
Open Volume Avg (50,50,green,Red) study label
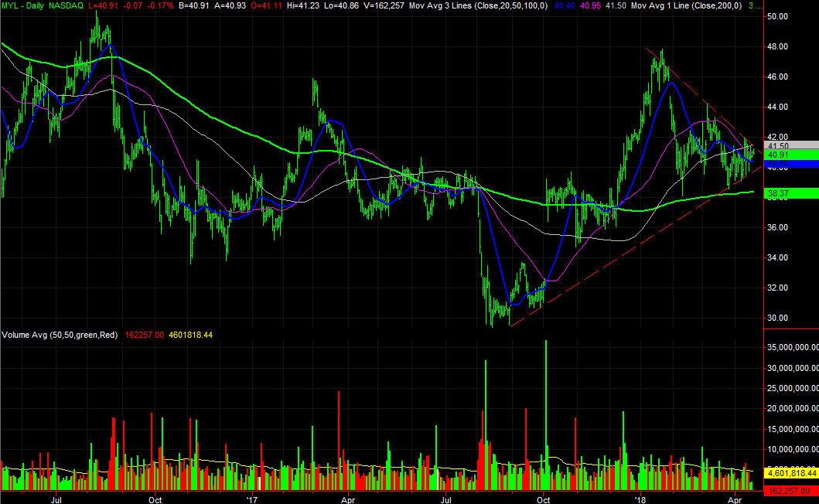tap(60, 335)
